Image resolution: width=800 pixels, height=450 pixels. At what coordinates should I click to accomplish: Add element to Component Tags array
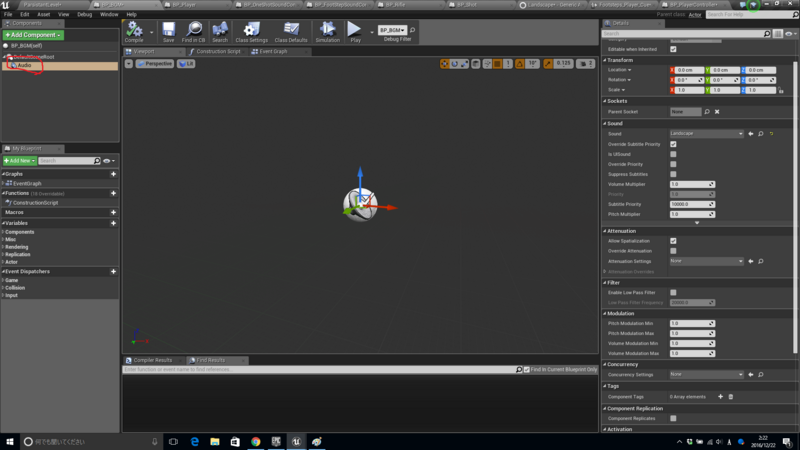point(720,396)
